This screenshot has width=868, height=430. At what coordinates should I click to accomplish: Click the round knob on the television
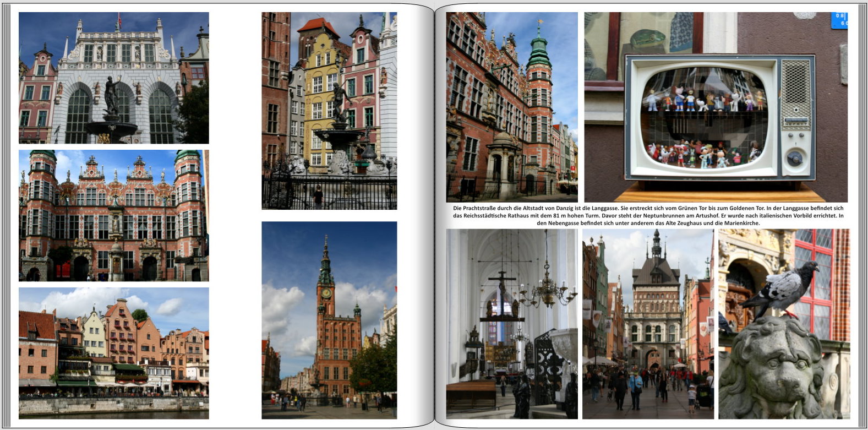[794, 159]
